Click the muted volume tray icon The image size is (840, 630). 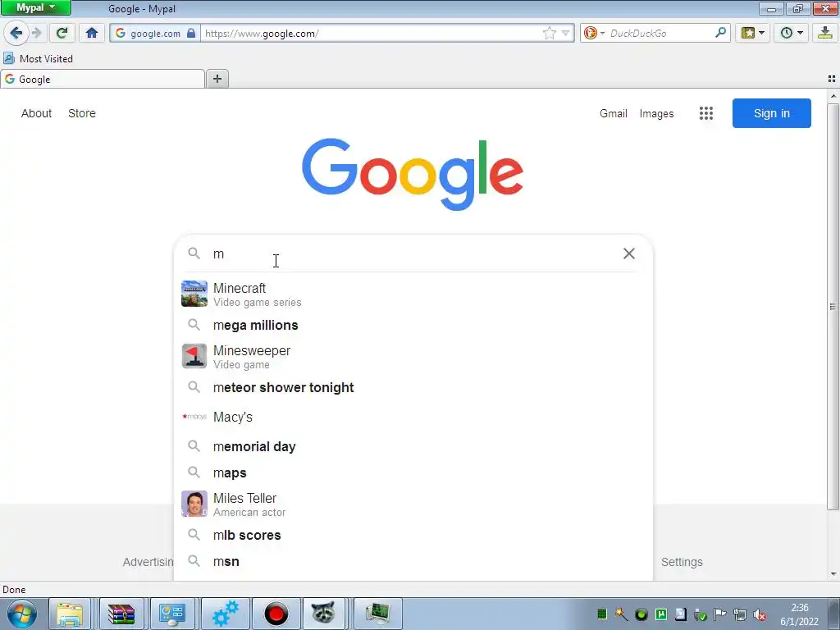point(759,614)
